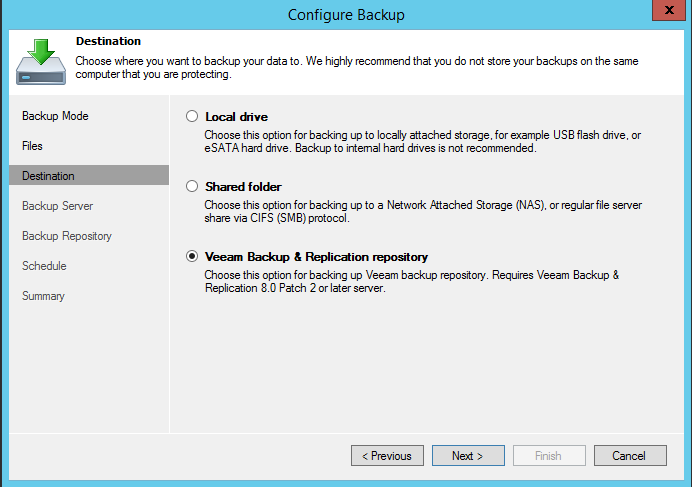Open the Summary step
The image size is (692, 487).
tap(43, 296)
